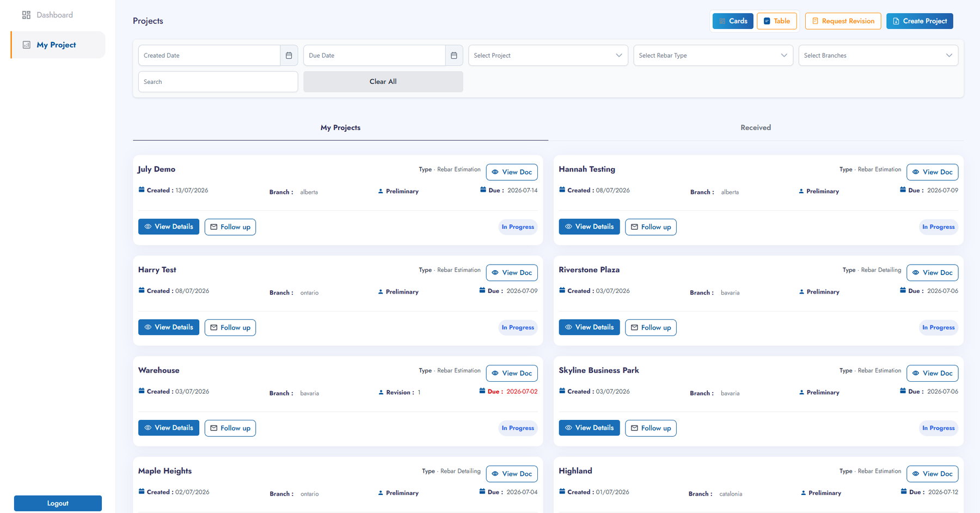Image resolution: width=980 pixels, height=513 pixels.
Task: Click Request Revision button
Action: [x=843, y=21]
